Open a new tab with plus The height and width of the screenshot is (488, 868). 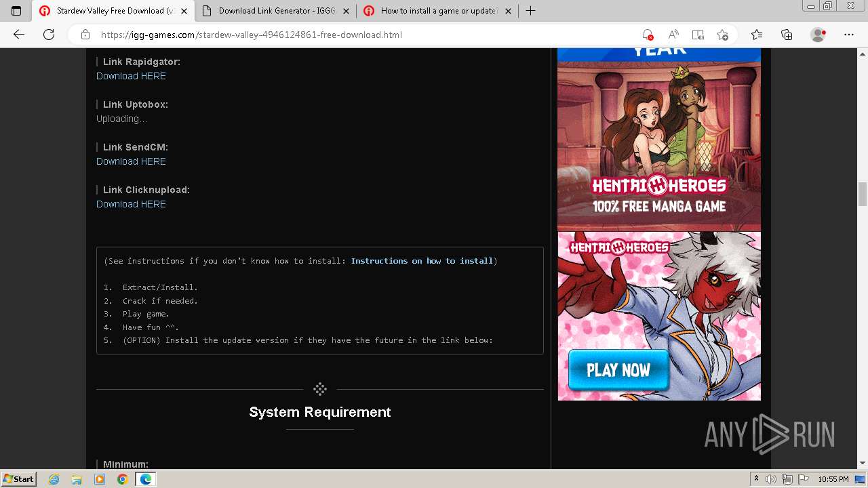click(530, 11)
